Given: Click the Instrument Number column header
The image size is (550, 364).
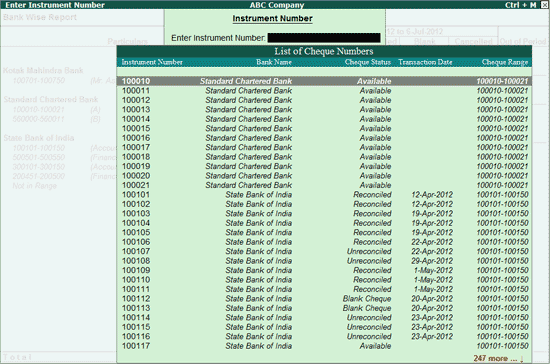Looking at the screenshot, I should coord(152,62).
